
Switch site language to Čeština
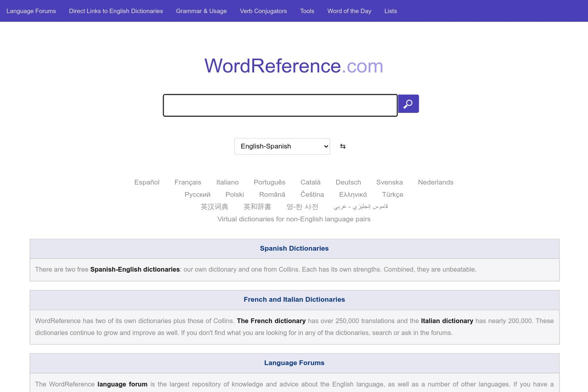tap(312, 194)
